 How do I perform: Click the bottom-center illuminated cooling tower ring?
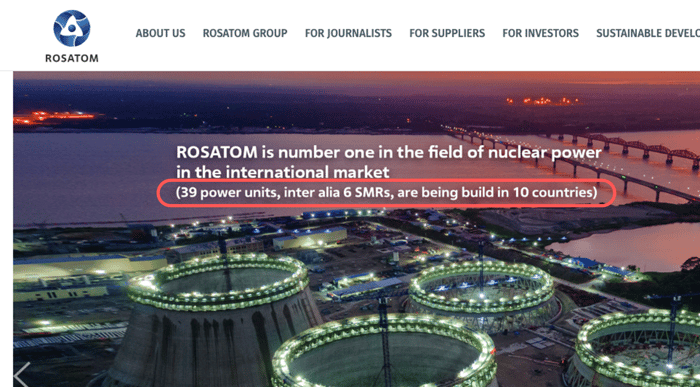[x=384, y=350]
